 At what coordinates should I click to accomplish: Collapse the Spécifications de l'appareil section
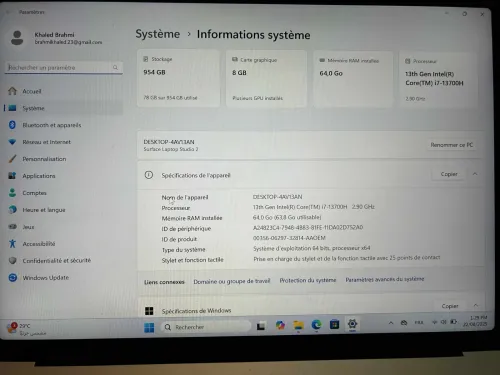(x=475, y=174)
